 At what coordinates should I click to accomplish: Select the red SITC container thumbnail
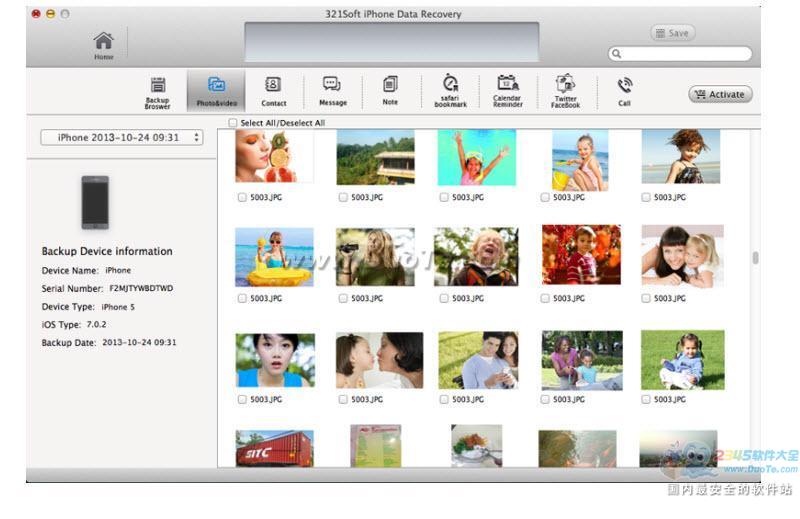point(274,449)
